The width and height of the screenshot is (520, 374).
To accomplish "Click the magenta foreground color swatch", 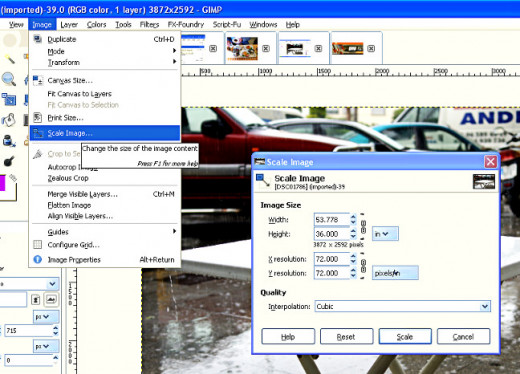I will click(2, 182).
